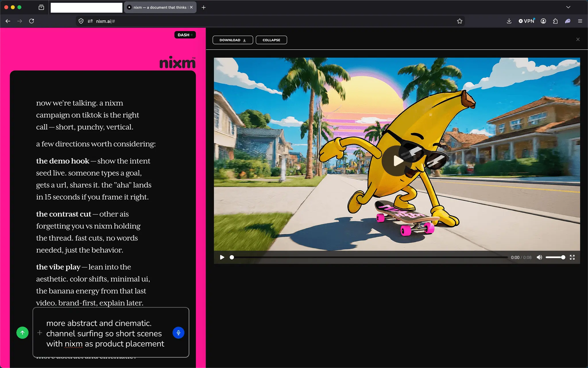Submit prompt with green arrow button
This screenshot has width=588, height=368.
[22, 333]
